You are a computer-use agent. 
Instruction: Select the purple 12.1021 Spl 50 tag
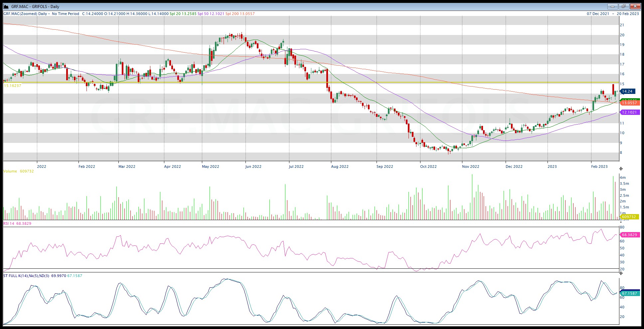tap(629, 113)
